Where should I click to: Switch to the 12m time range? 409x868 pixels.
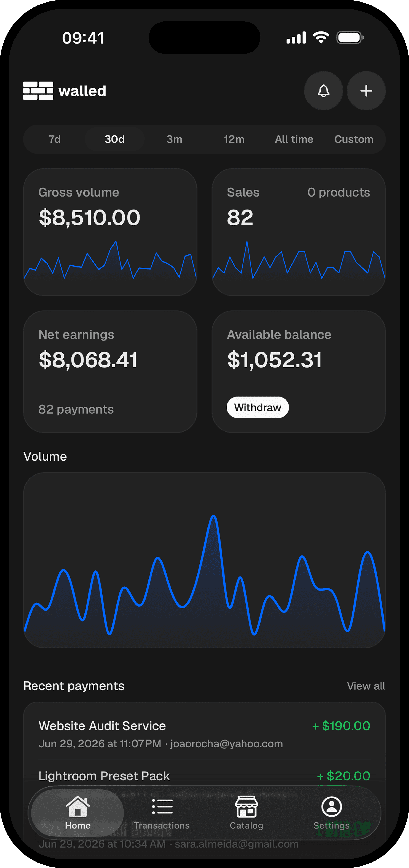[x=234, y=139]
